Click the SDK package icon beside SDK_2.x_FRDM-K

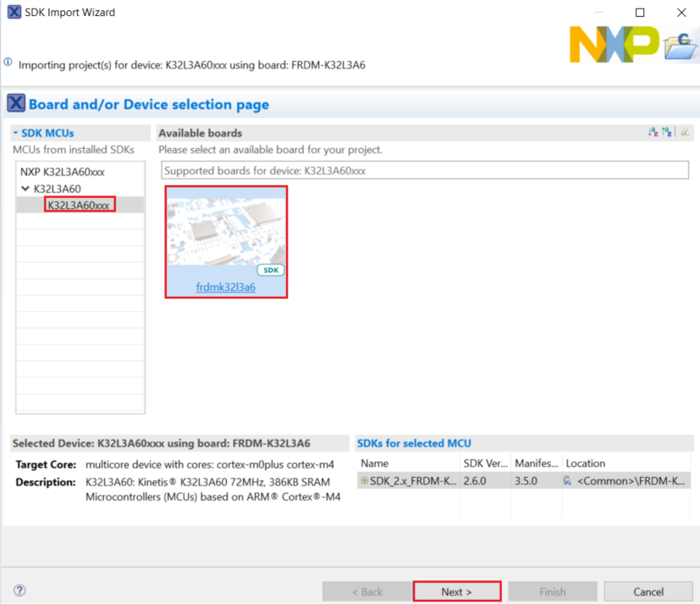point(364,480)
